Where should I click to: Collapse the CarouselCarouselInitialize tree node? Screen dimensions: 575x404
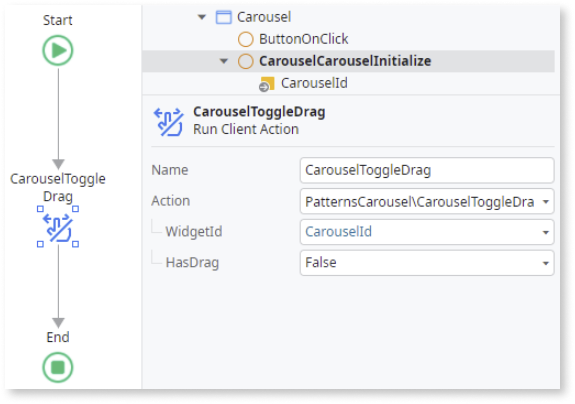click(224, 61)
